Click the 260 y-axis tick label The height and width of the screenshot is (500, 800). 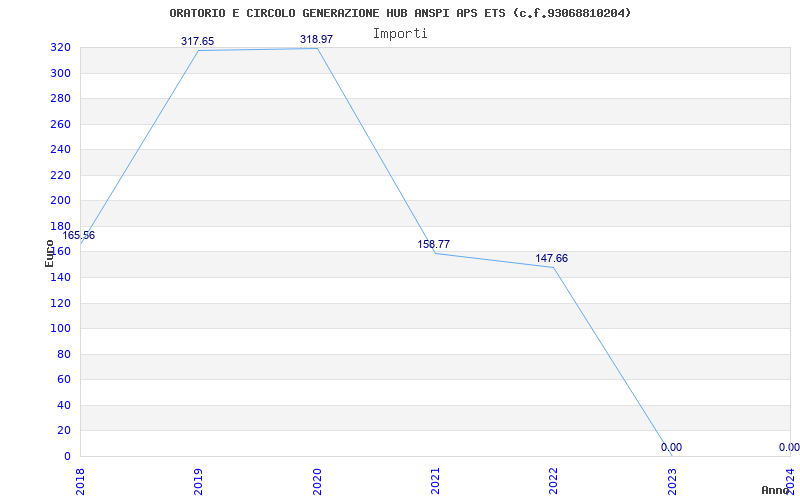coord(60,124)
